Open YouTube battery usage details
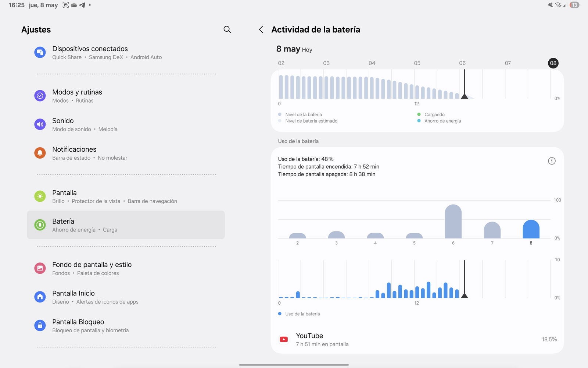Image resolution: width=588 pixels, height=368 pixels. [417, 339]
